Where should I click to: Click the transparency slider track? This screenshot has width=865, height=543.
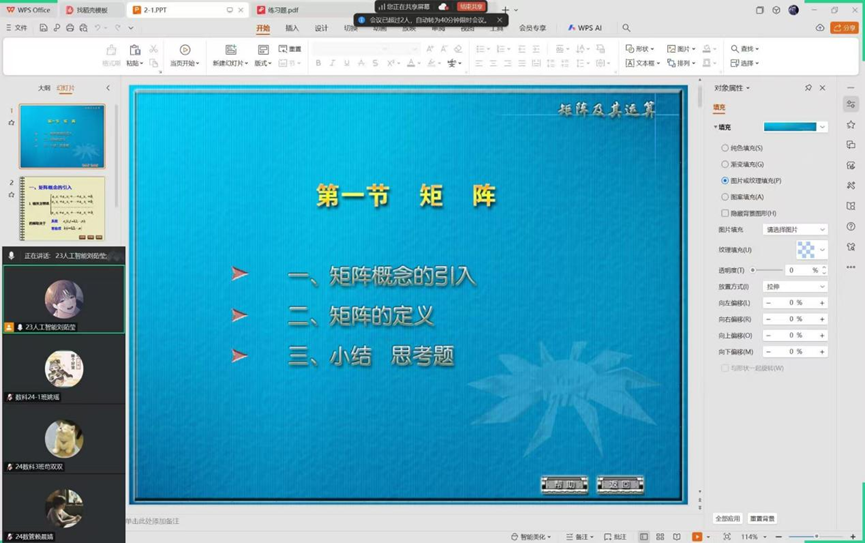click(766, 270)
